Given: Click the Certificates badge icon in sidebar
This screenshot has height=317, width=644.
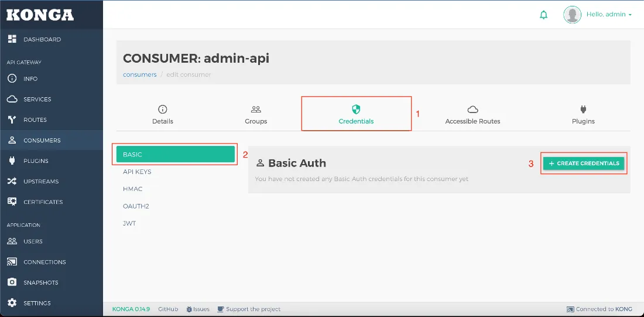Looking at the screenshot, I should click(12, 202).
